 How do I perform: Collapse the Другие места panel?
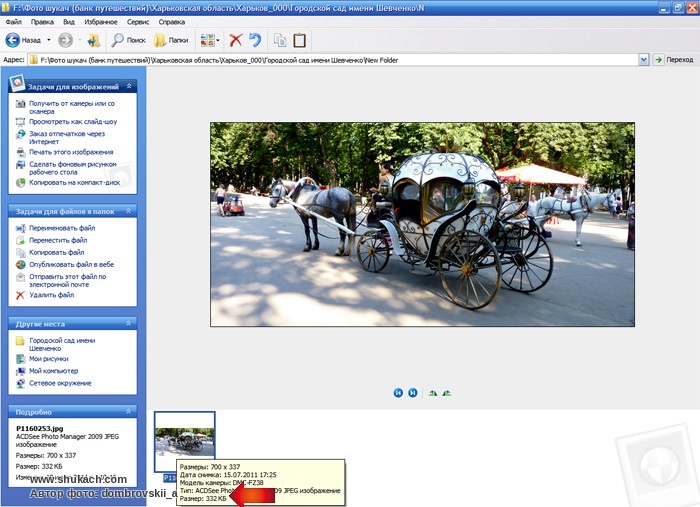(x=129, y=323)
